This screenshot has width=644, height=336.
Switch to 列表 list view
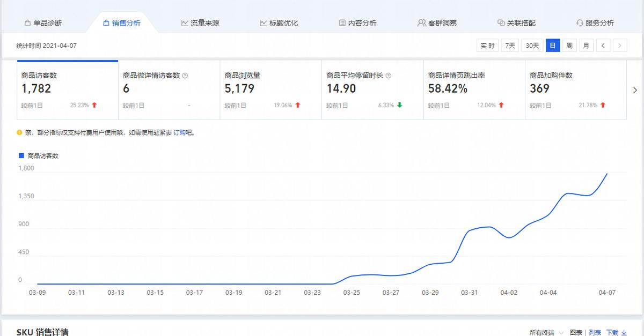[595, 331]
